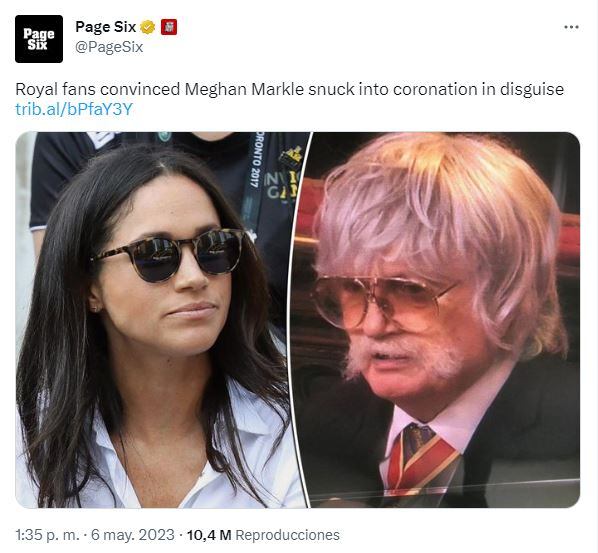This screenshot has width=598, height=553.
Task: Open the @PageSix handle
Action: click(109, 47)
